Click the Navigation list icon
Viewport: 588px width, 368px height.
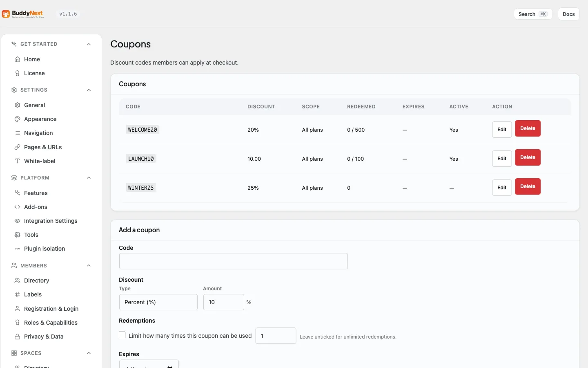[x=17, y=133]
